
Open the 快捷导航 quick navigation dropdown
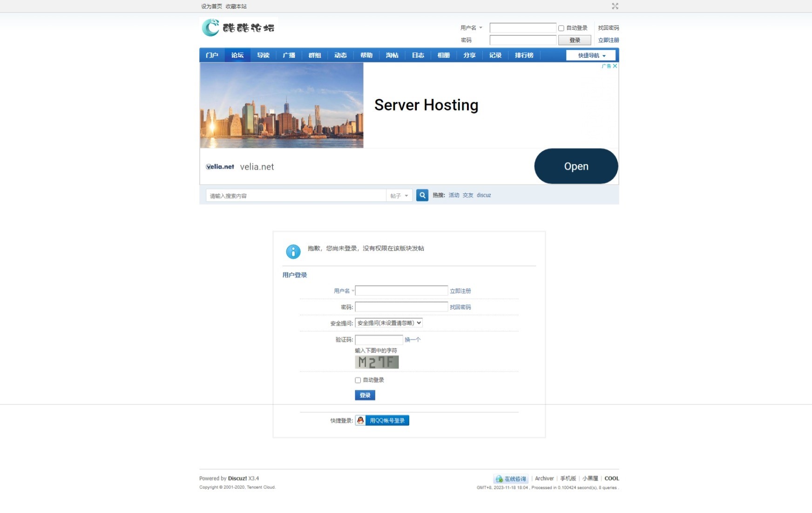coord(591,55)
